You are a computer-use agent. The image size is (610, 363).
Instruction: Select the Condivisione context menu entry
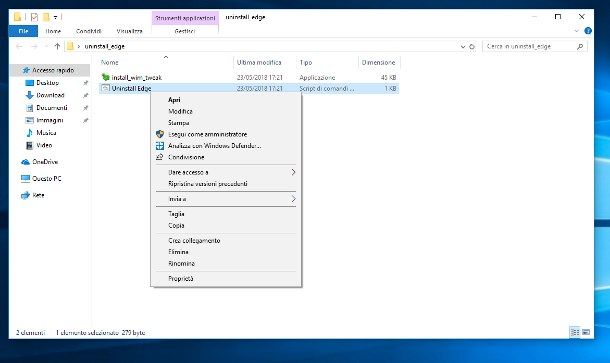pos(186,157)
